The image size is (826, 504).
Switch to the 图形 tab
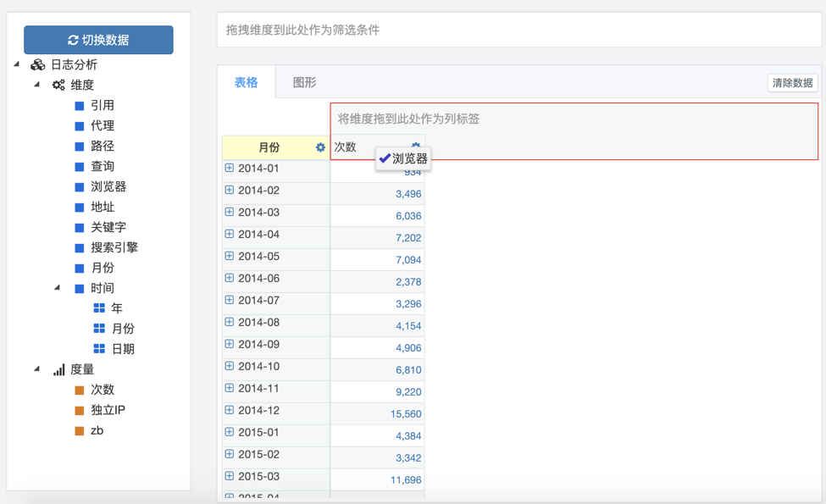304,83
